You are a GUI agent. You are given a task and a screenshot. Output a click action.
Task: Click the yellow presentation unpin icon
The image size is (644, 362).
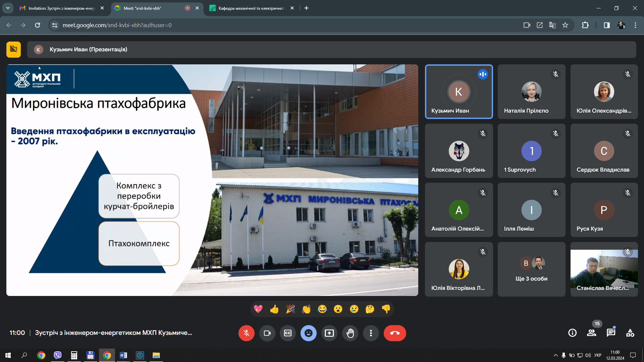13,50
